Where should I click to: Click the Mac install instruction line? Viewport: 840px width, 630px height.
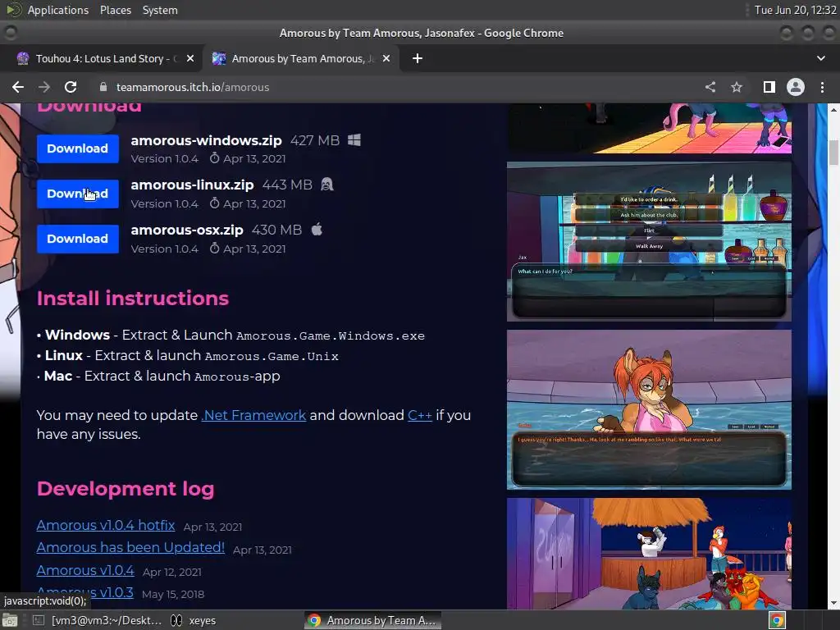(158, 376)
